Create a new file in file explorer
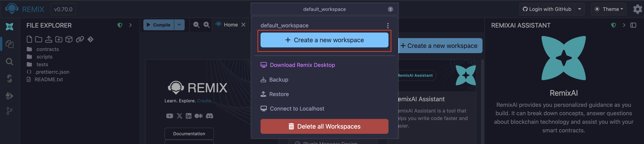644x144 pixels. pos(29,39)
